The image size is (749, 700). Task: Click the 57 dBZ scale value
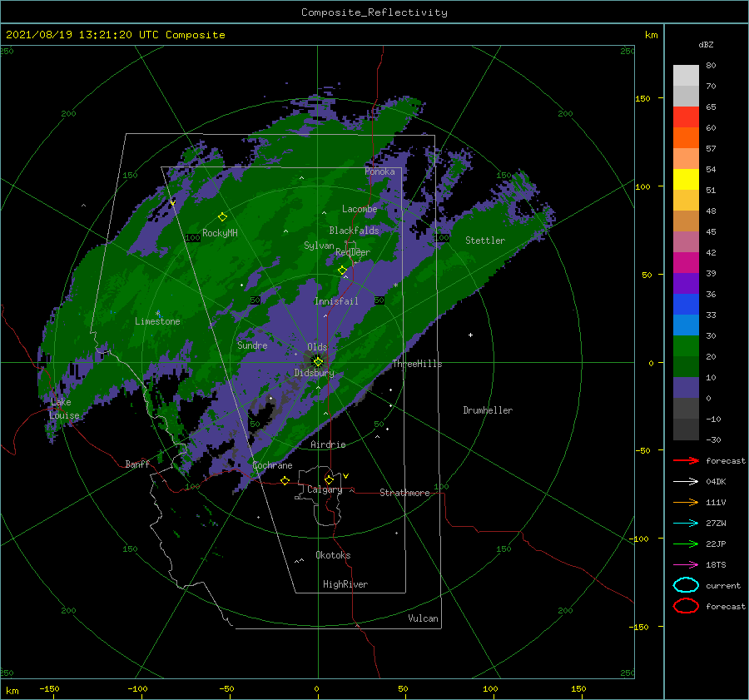coord(711,149)
